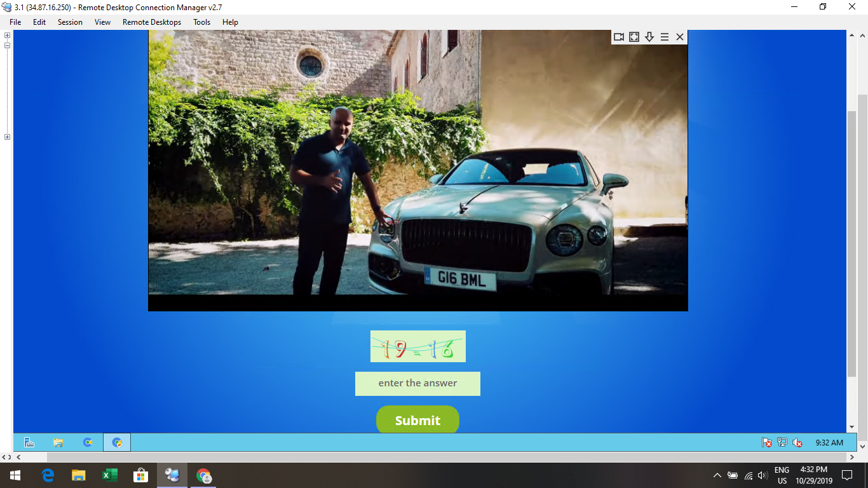The width and height of the screenshot is (868, 488).
Task: Launch Excel from the taskbar
Action: tap(110, 475)
